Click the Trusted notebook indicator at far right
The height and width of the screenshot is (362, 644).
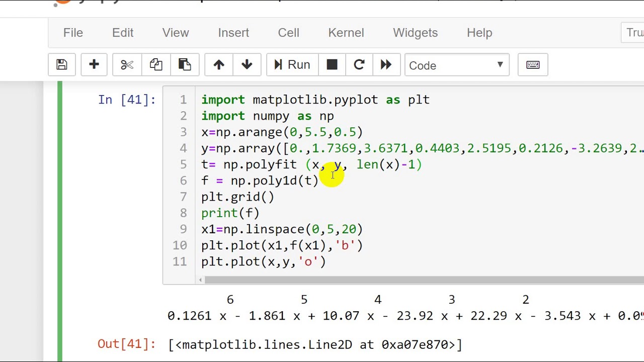click(633, 33)
